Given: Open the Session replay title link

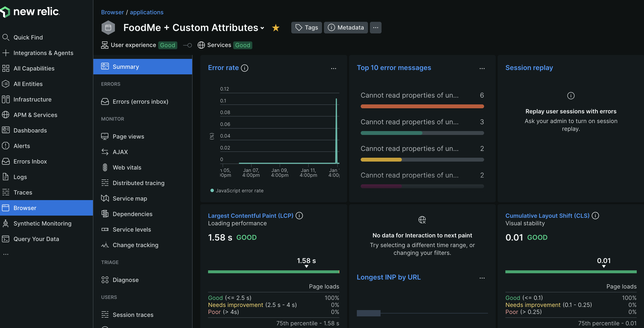Looking at the screenshot, I should tap(529, 68).
